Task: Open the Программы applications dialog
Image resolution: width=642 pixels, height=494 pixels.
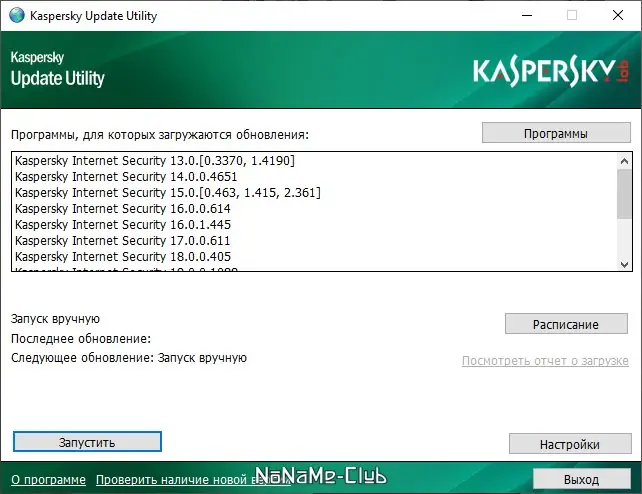Action: 556,133
